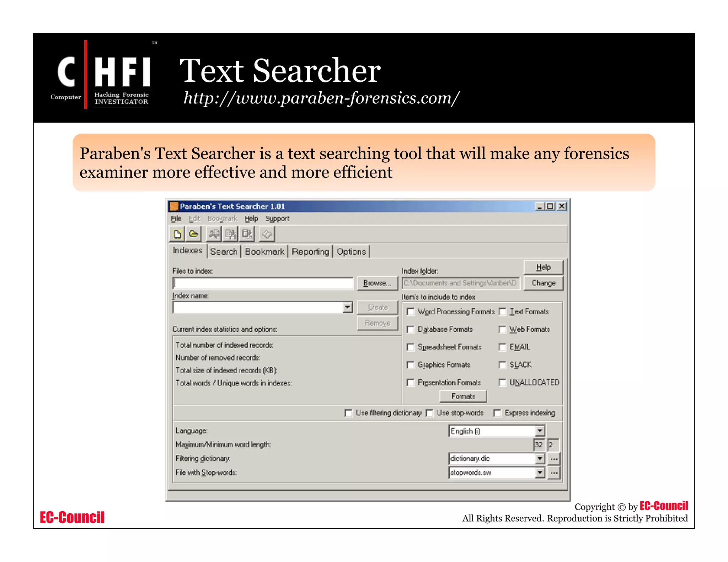Click the paraben-forensics.com URL

321,98
